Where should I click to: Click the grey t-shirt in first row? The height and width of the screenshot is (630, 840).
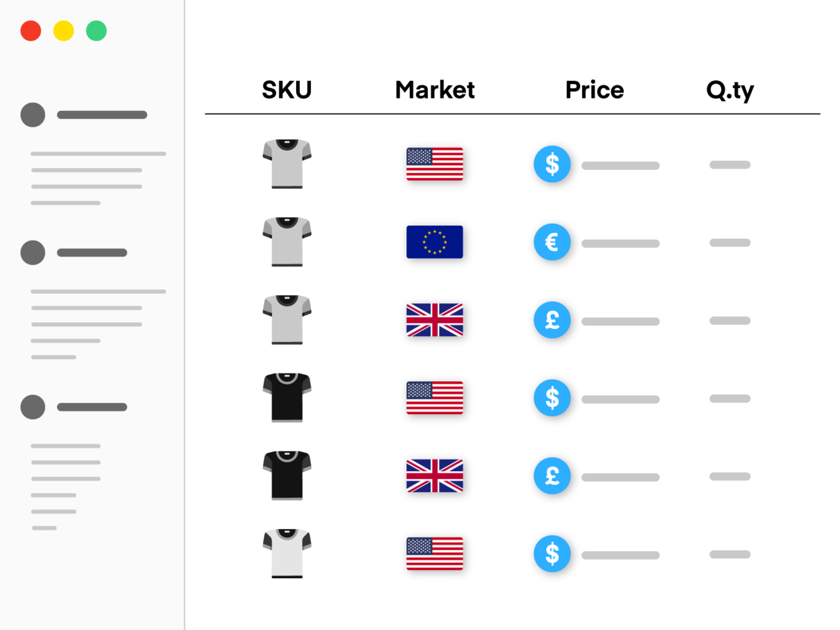(287, 164)
